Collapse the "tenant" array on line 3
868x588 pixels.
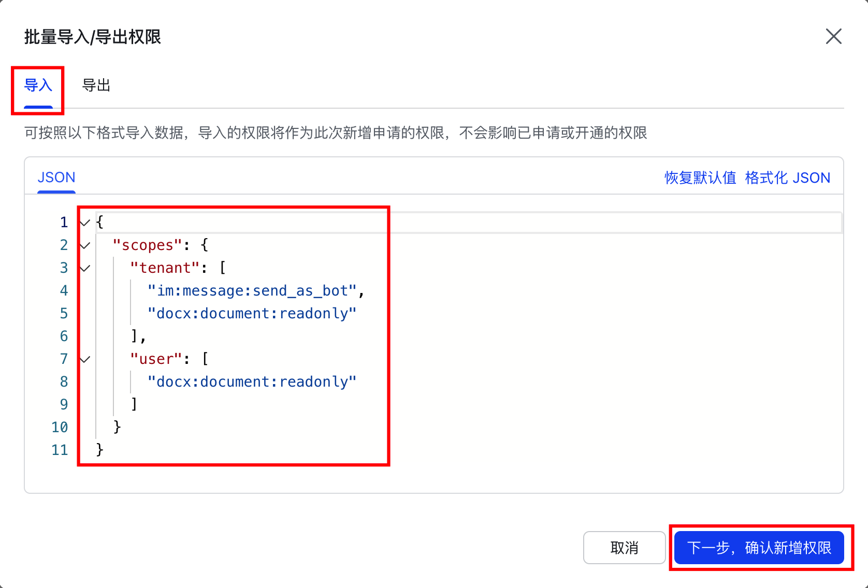85,268
